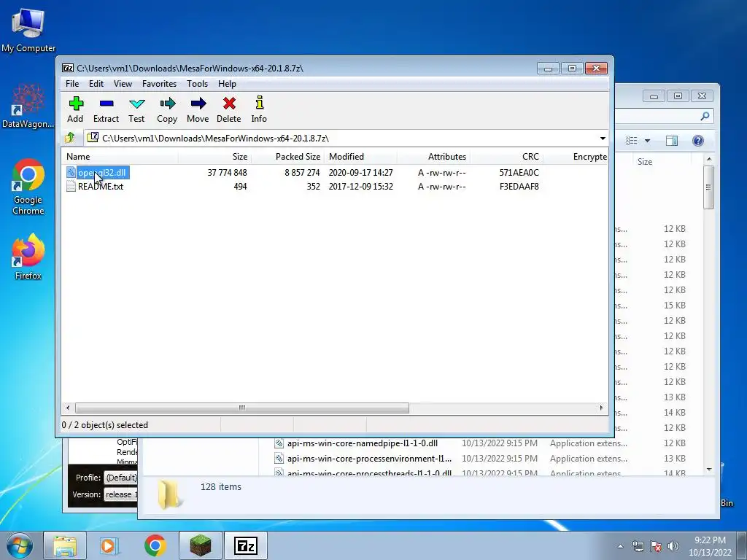747x560 pixels.
Task: Open the DataWagon desktop shortcut
Action: [x=28, y=106]
